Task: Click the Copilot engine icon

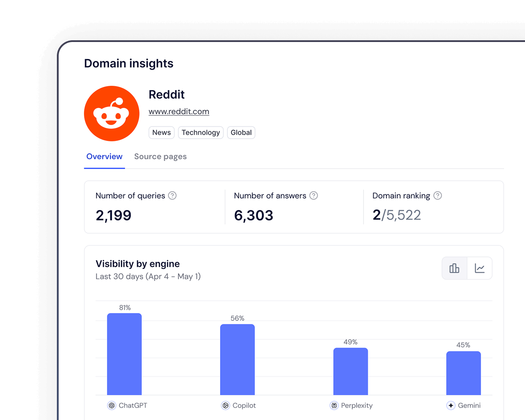Action: tap(225, 406)
